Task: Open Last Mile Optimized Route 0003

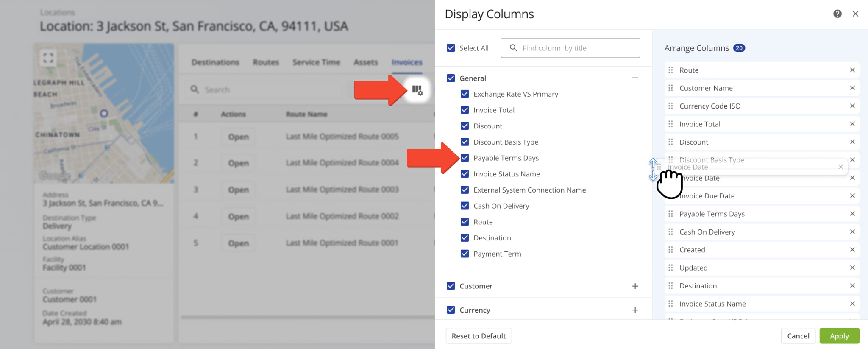Action: pos(238,190)
